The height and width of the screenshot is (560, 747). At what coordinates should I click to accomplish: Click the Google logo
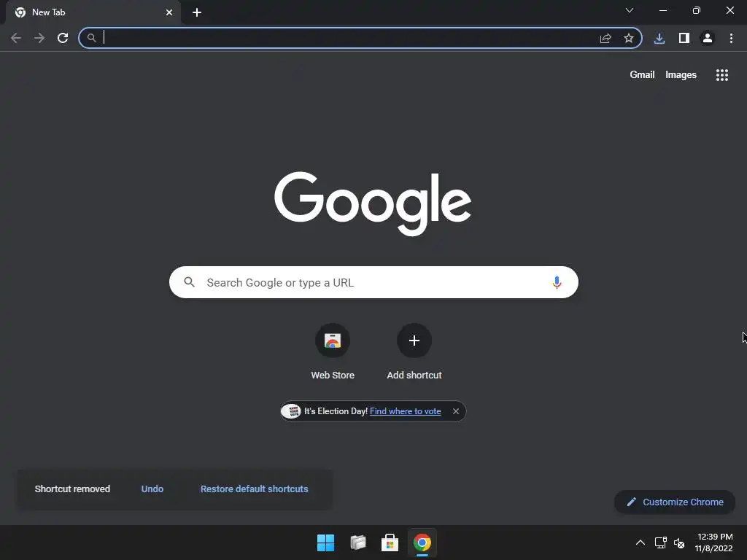click(x=373, y=203)
